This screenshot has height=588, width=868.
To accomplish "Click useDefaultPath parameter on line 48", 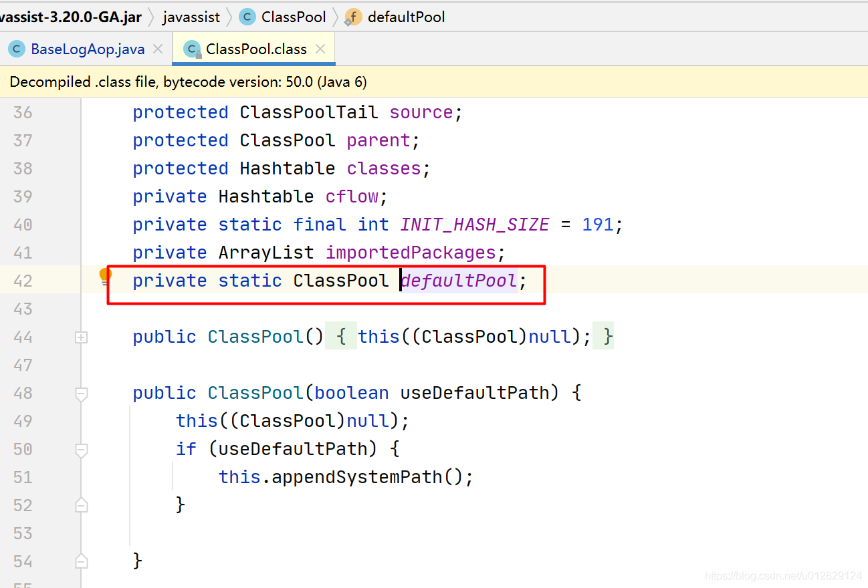I will pyautogui.click(x=475, y=393).
